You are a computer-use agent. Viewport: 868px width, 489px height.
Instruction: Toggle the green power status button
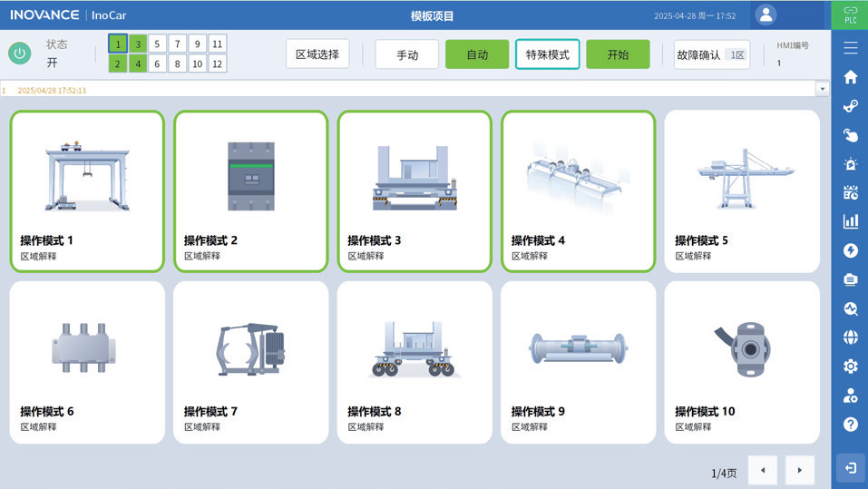pos(20,54)
